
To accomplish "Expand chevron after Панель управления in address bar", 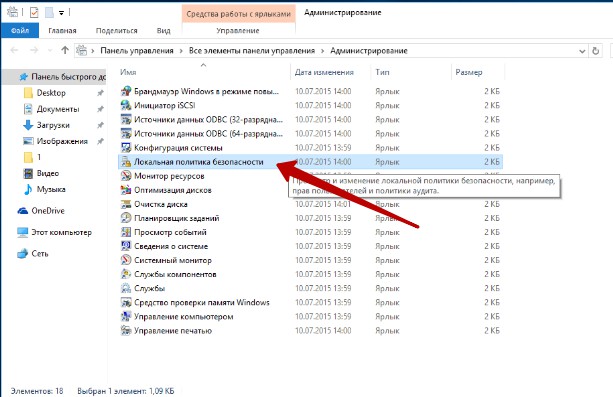I will (181, 51).
